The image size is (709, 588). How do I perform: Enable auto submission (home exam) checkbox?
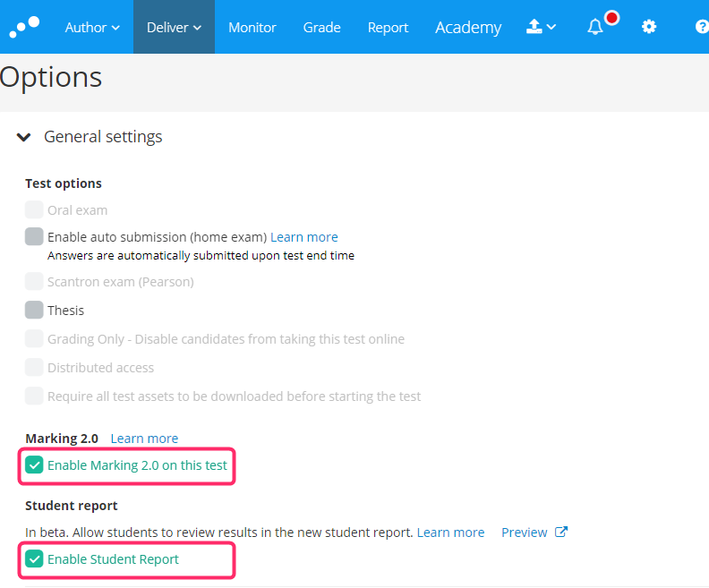pyautogui.click(x=34, y=236)
